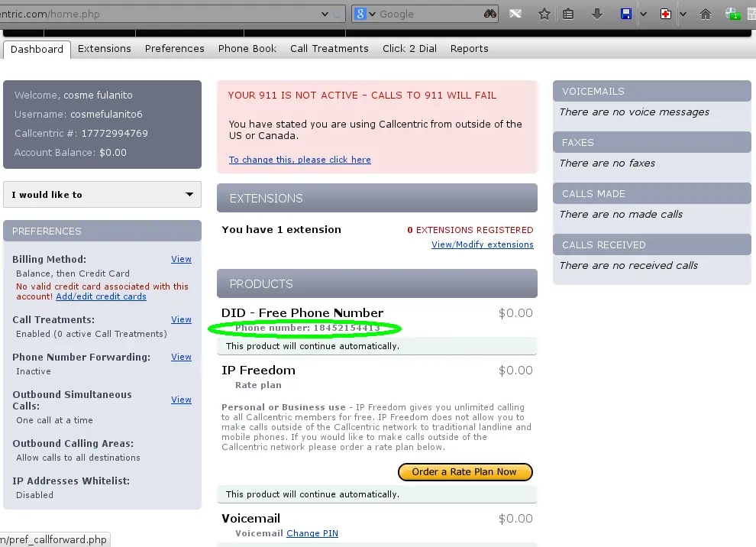Go to browser home page icon
This screenshot has width=756, height=547.
706,14
